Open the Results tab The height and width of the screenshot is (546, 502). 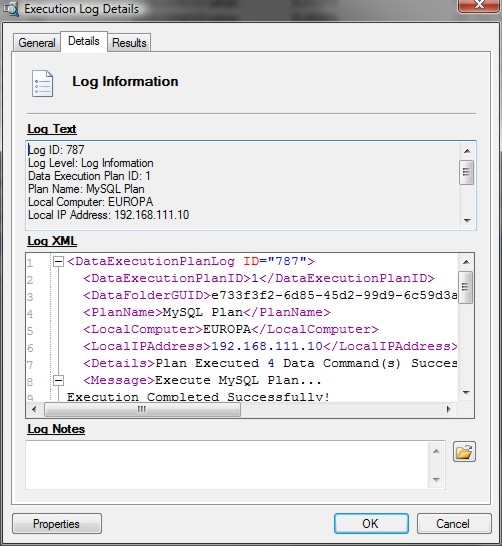[x=129, y=43]
